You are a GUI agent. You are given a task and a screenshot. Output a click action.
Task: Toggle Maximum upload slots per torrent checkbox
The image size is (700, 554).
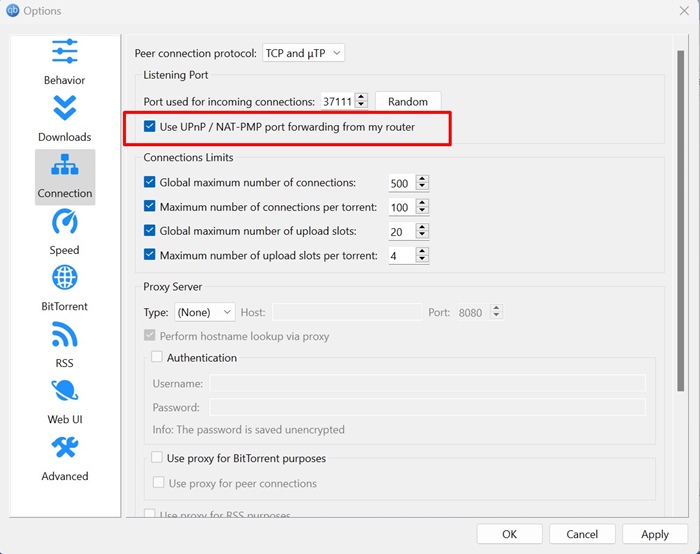[150, 255]
